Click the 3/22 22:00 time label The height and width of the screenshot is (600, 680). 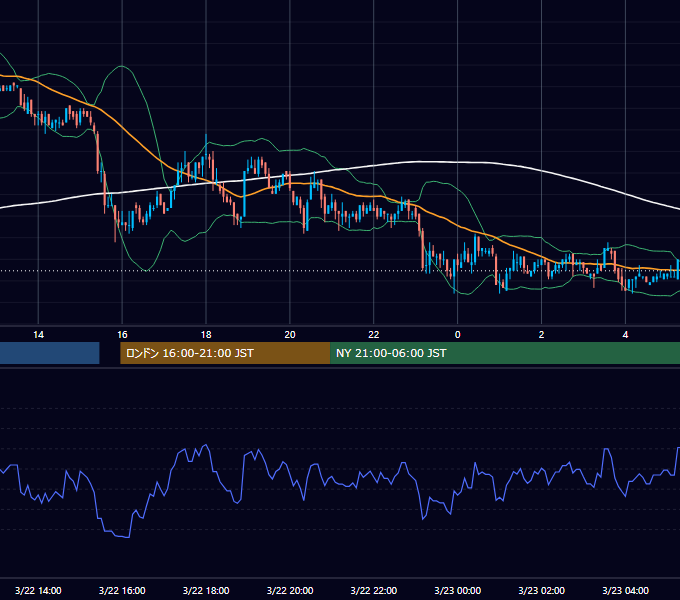click(x=373, y=590)
